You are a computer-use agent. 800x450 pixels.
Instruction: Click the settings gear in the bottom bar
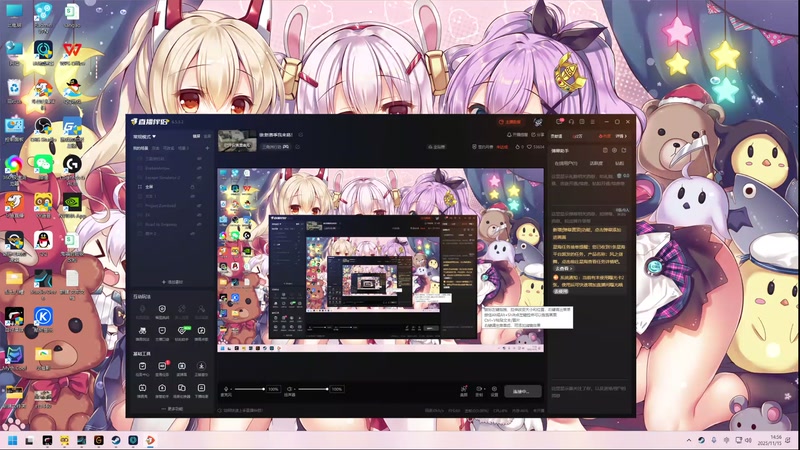click(494, 389)
